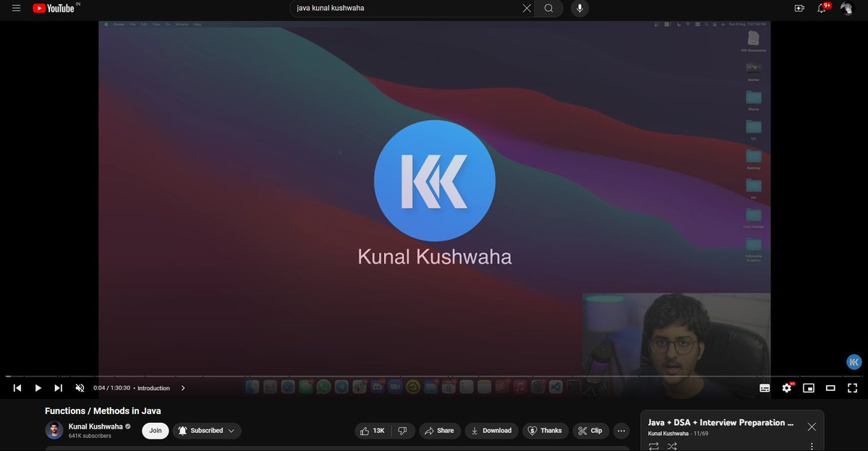
Task: Share the video
Action: click(x=439, y=431)
